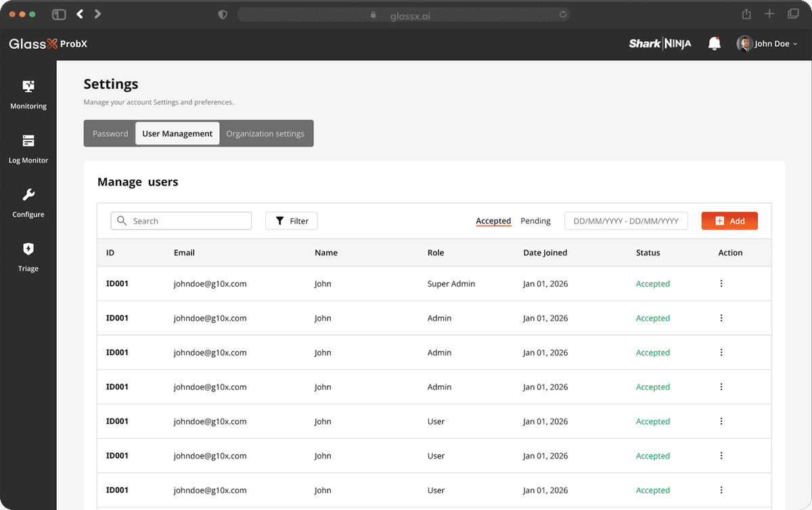The width and height of the screenshot is (812, 510).
Task: Open the Configure wrench tool
Action: click(x=28, y=202)
